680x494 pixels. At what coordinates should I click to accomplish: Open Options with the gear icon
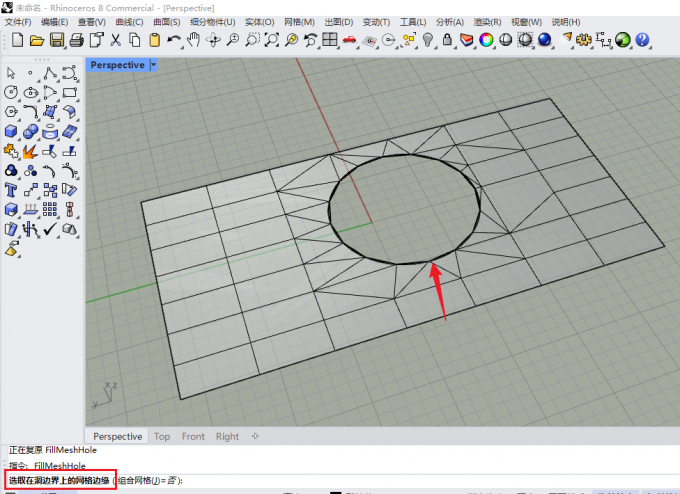(584, 40)
